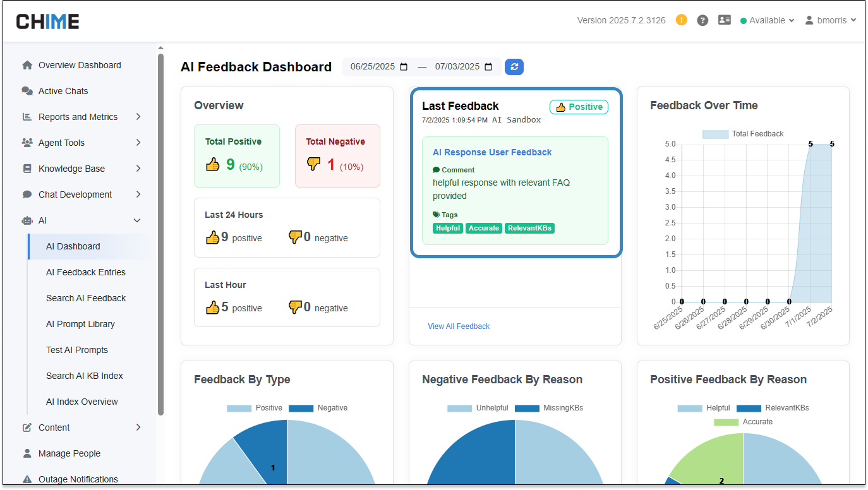Collapse the AI section chevron
Image resolution: width=868 pixels, height=490 pixels.
137,220
